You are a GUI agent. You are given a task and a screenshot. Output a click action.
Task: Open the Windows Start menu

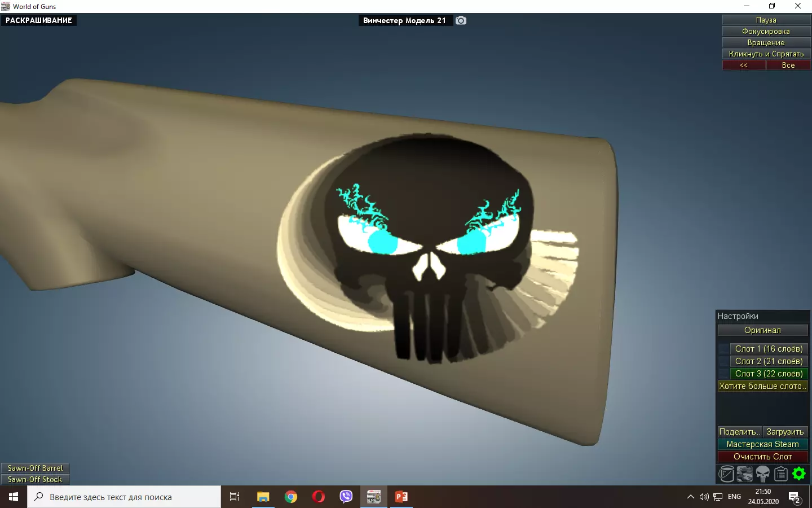click(14, 497)
